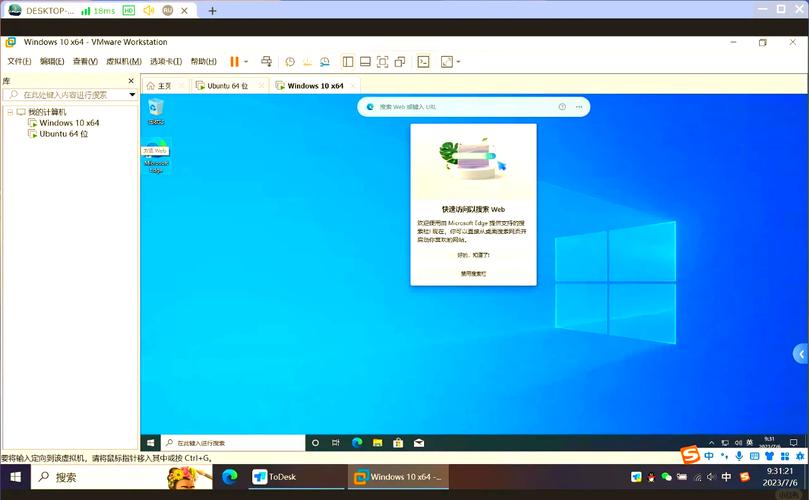Open the console view icon
This screenshot has width=809, height=500.
point(423,61)
